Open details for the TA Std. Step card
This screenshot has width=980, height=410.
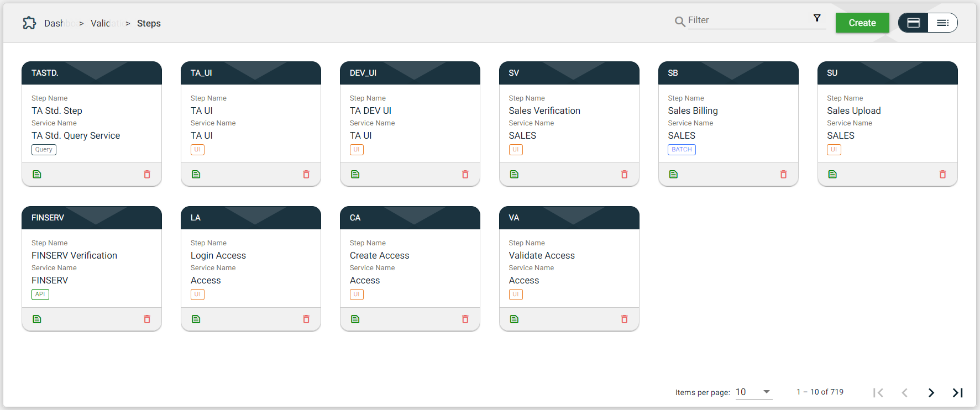tap(37, 175)
